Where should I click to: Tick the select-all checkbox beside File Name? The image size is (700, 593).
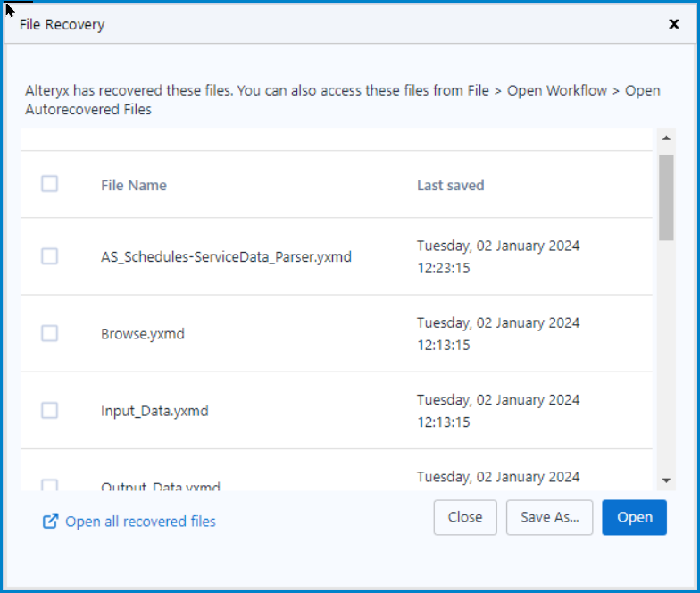click(50, 184)
